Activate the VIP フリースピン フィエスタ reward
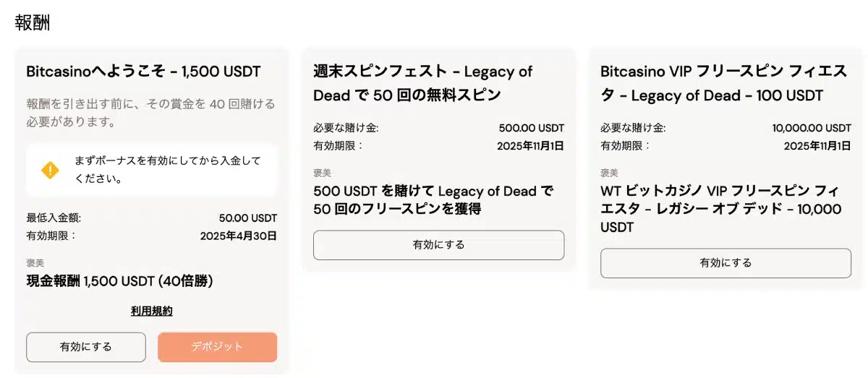This screenshot has height=378, width=868. (726, 263)
